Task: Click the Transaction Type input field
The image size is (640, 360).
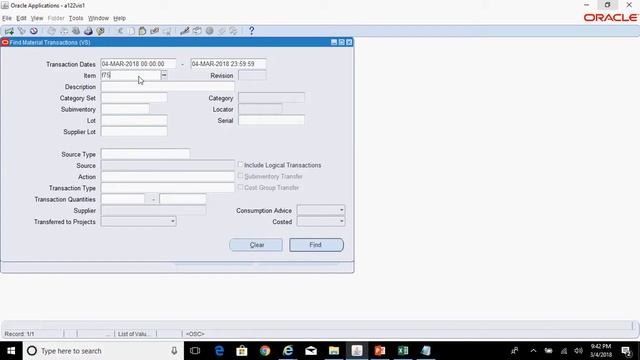Action: pos(168,188)
